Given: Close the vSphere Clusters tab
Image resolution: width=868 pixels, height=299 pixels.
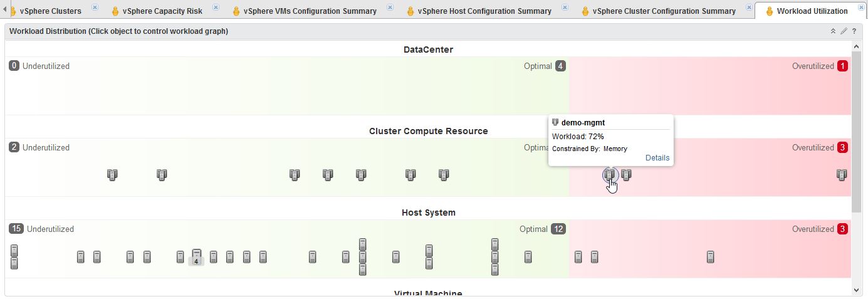Looking at the screenshot, I should (x=95, y=8).
